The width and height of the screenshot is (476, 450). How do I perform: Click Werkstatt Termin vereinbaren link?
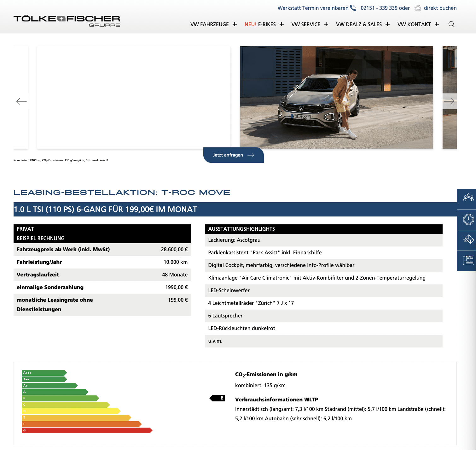[313, 8]
